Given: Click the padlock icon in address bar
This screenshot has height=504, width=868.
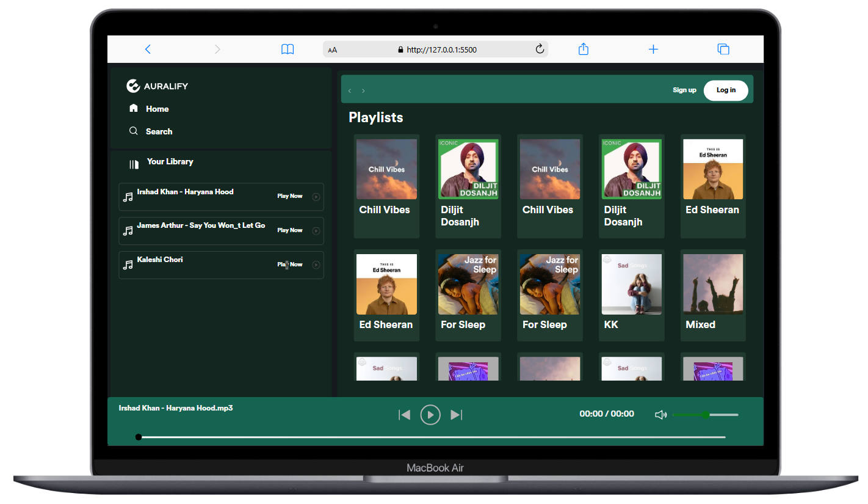Looking at the screenshot, I should tap(400, 50).
